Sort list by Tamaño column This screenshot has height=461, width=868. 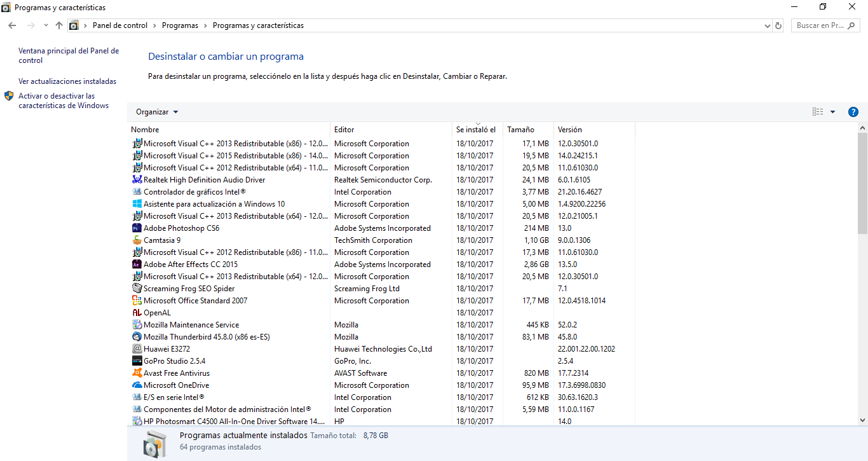click(x=529, y=130)
